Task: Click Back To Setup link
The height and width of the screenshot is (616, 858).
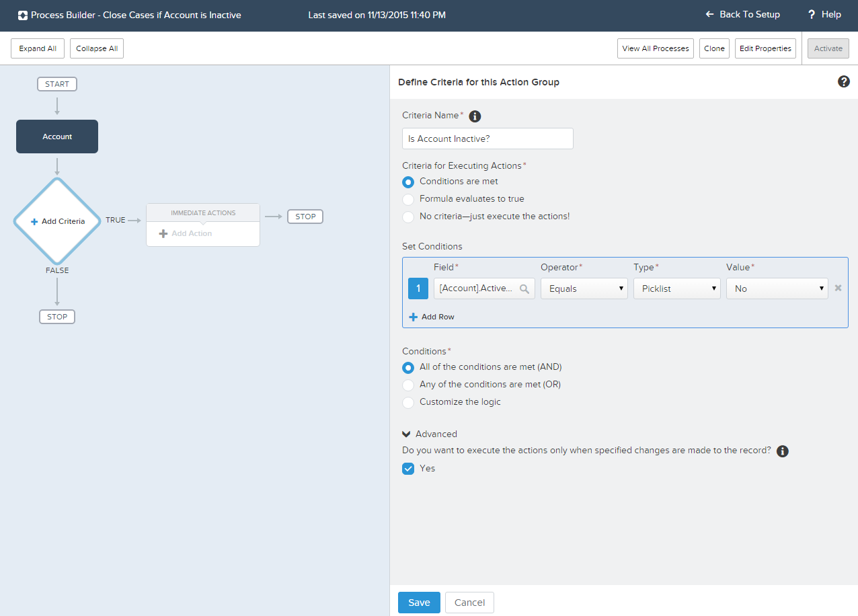Action: pos(742,15)
